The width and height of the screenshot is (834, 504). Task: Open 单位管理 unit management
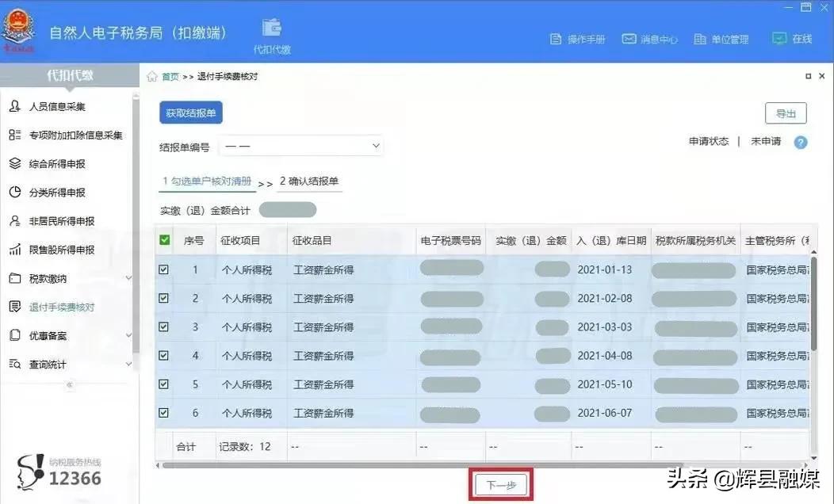pos(721,38)
